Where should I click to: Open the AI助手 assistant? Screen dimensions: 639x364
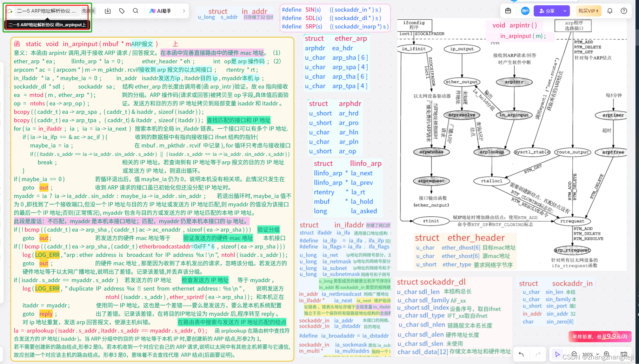pyautogui.click(x=160, y=11)
